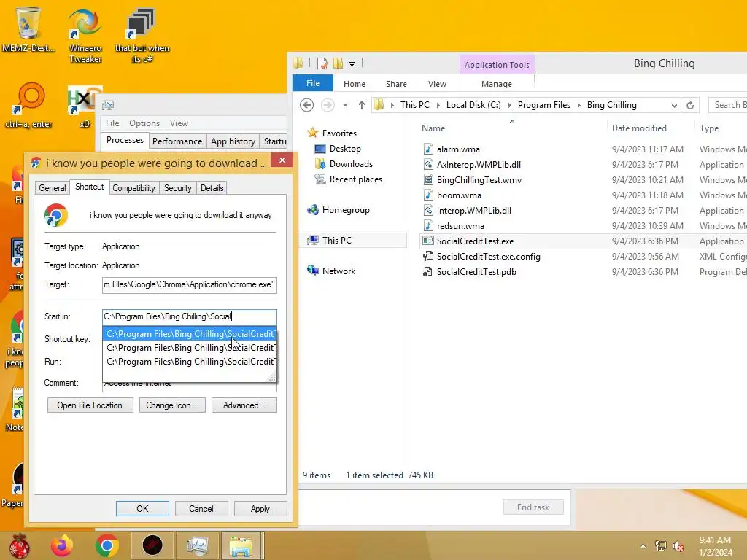Open Downloads in navigation pane
This screenshot has width=747, height=560.
344,164
